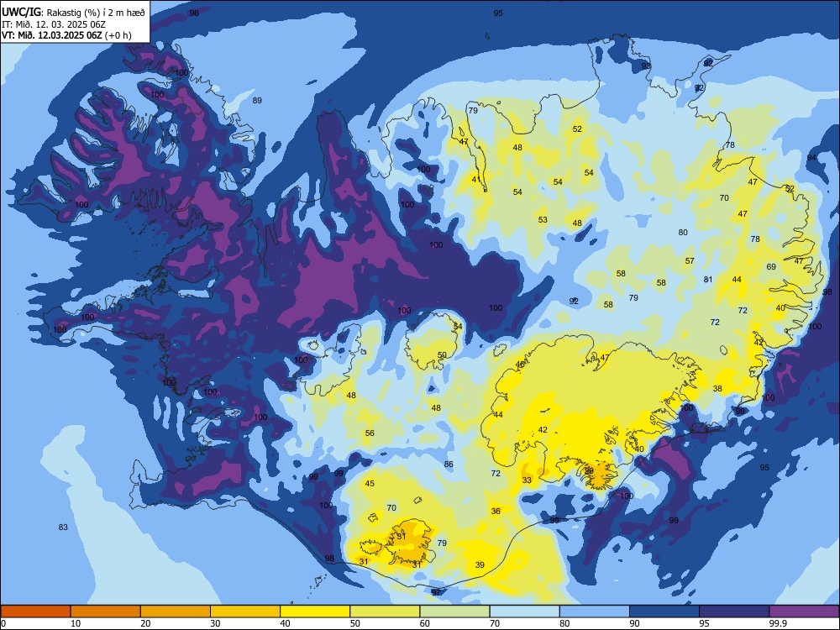Click the humidity value "94"

[812, 158]
